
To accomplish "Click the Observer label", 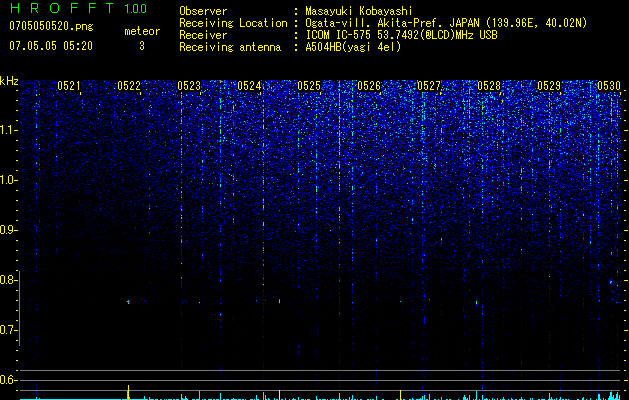I will point(203,11).
